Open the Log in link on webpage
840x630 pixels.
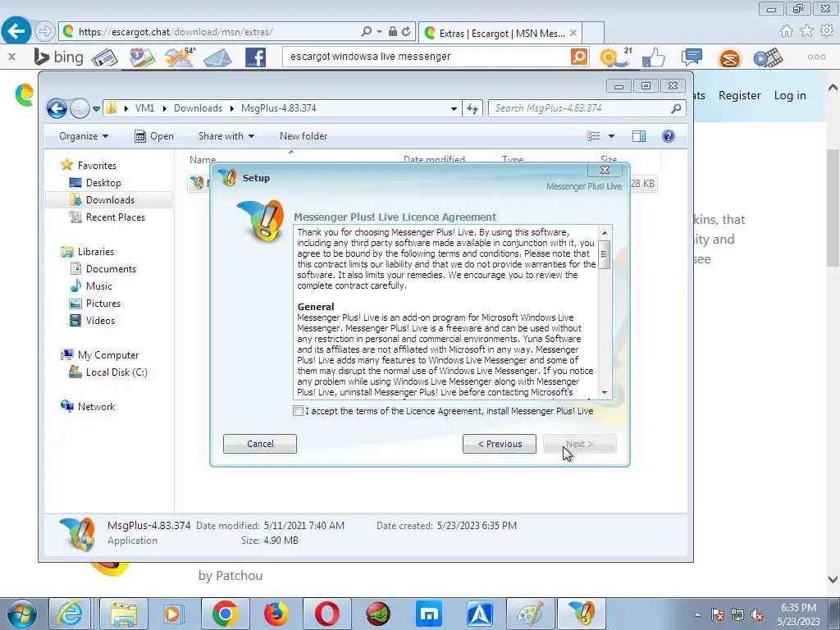click(790, 95)
